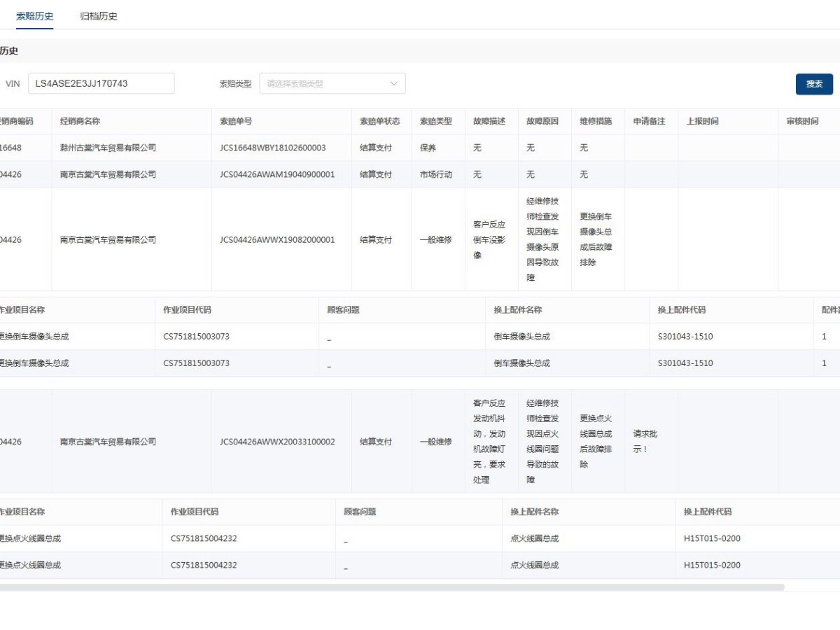Click the 经销商名称 column header
840x630 pixels.
pyautogui.click(x=80, y=121)
